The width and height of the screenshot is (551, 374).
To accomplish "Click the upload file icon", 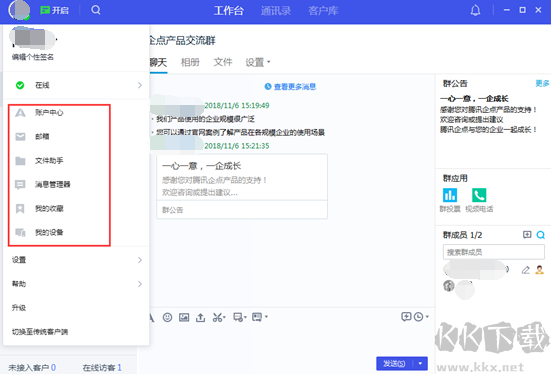I will pyautogui.click(x=200, y=317).
